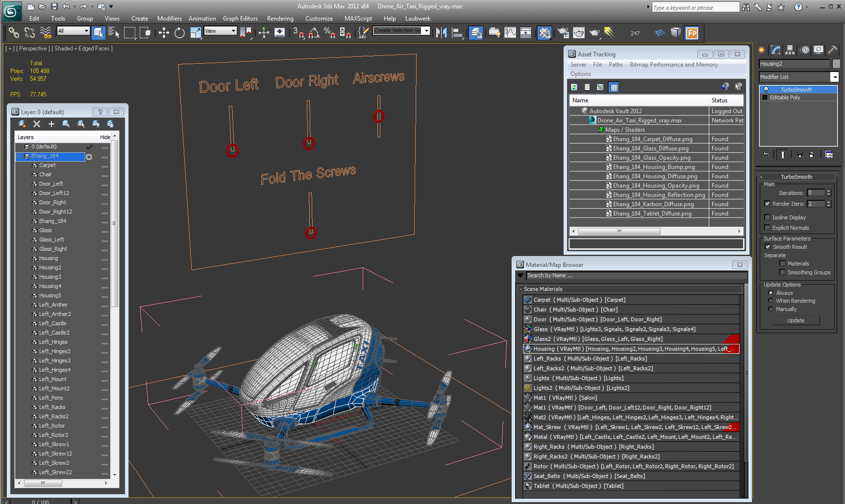Viewport: 845px width, 504px height.
Task: Click the Mirror tool icon
Action: (441, 33)
